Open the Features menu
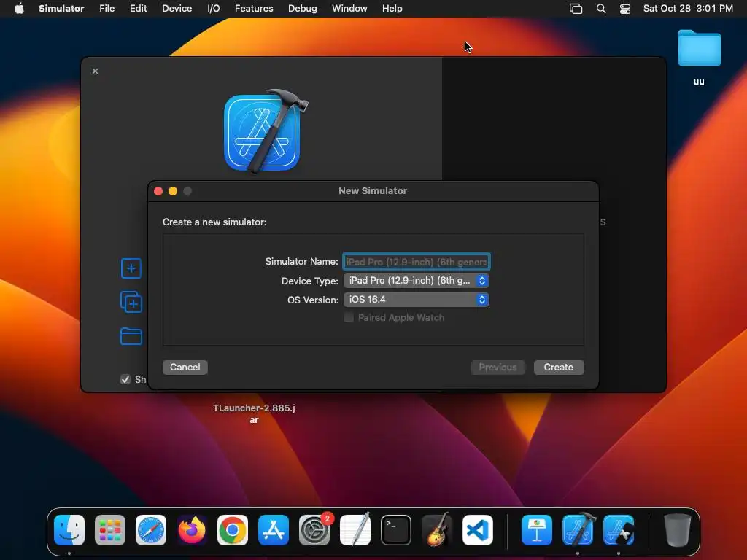 (x=254, y=9)
